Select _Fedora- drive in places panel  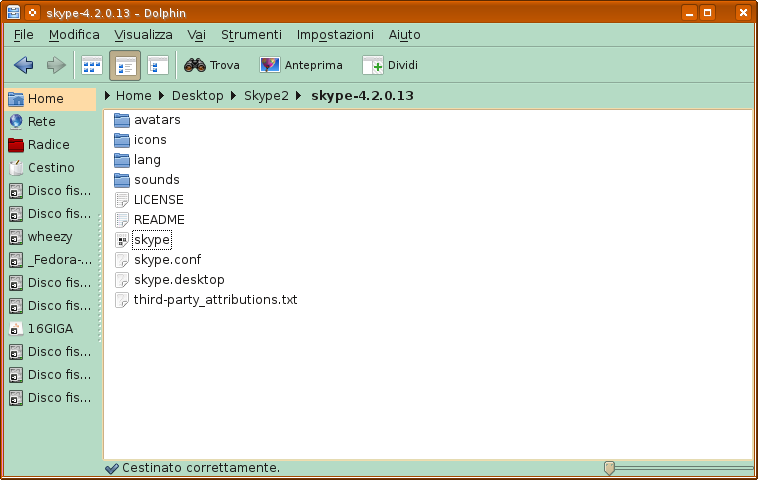(x=50, y=260)
